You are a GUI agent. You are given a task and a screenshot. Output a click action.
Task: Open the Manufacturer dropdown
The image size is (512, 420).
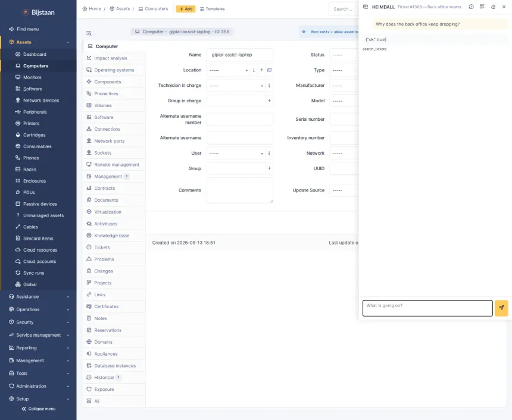(x=344, y=86)
